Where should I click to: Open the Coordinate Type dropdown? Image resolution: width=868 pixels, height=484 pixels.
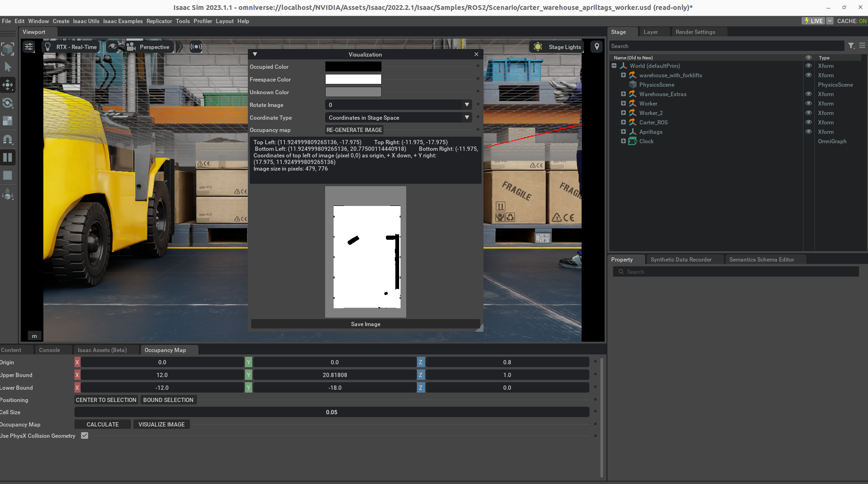(x=398, y=117)
